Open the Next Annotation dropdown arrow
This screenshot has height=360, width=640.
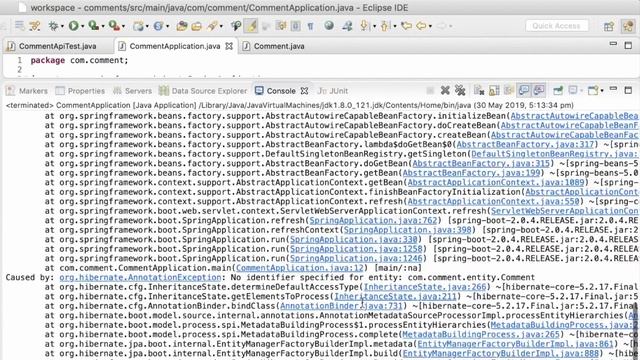coord(374,27)
